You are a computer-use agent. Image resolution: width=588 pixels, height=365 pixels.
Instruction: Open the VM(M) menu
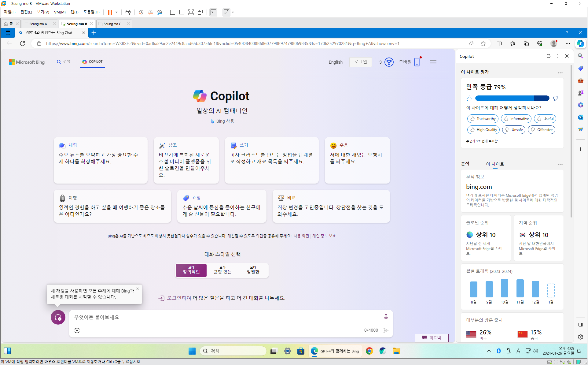pyautogui.click(x=60, y=12)
